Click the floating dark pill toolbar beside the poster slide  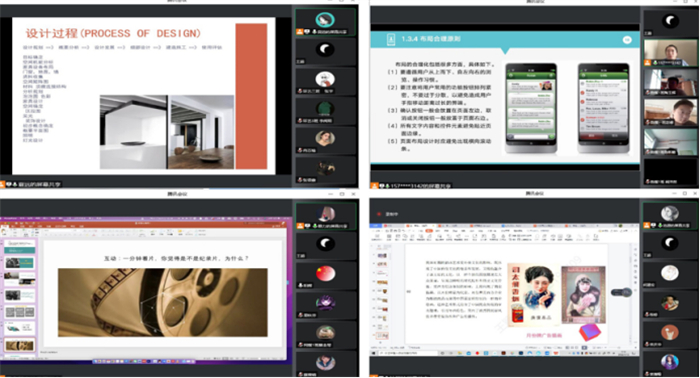[621, 293]
